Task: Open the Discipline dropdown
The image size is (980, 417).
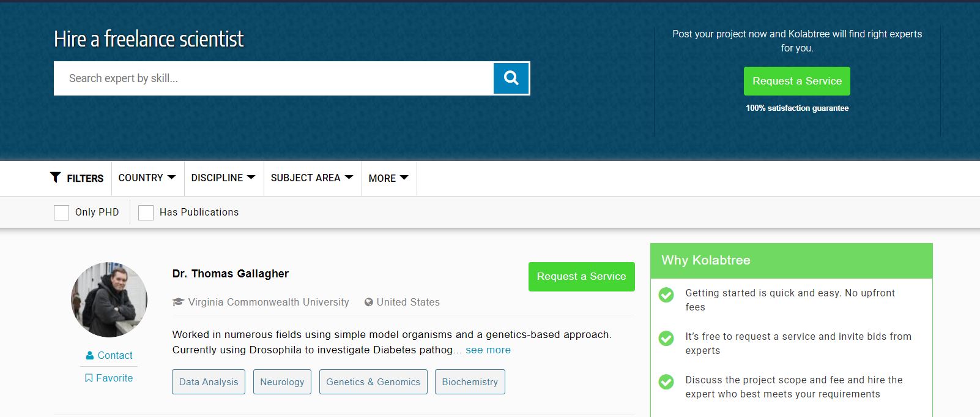Action: pos(223,178)
